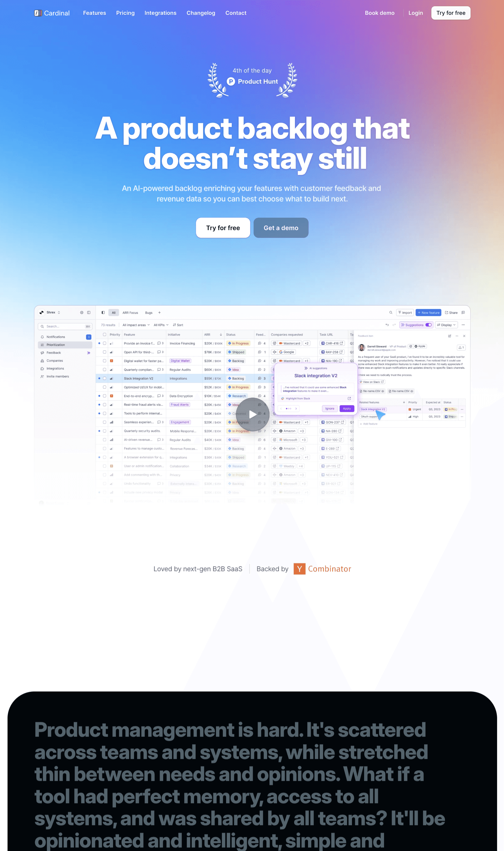This screenshot has width=504, height=851.
Task: Toggle the Suggestions switch
Action: (428, 325)
